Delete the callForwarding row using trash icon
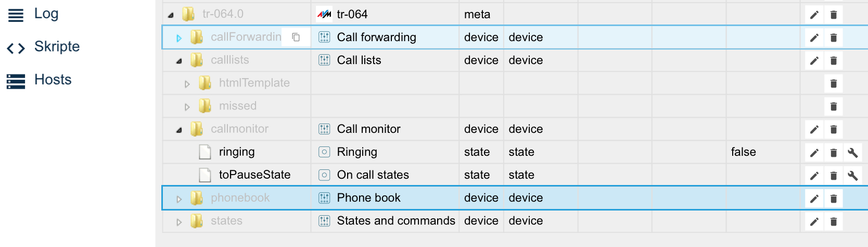 click(x=834, y=38)
